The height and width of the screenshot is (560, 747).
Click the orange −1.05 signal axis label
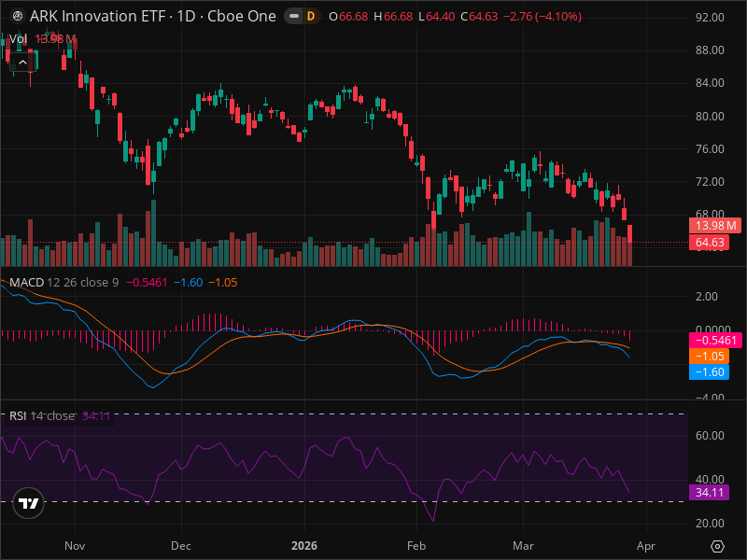[x=710, y=357]
